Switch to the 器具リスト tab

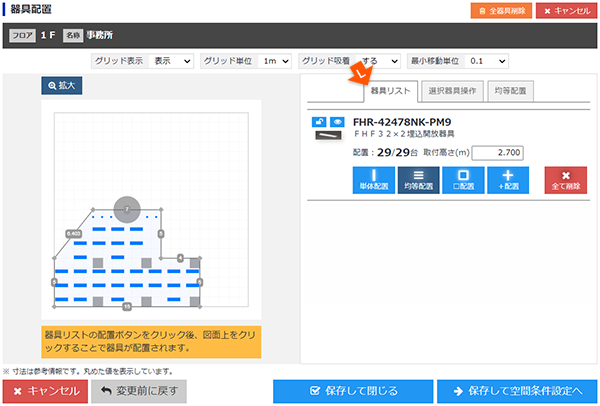(390, 91)
